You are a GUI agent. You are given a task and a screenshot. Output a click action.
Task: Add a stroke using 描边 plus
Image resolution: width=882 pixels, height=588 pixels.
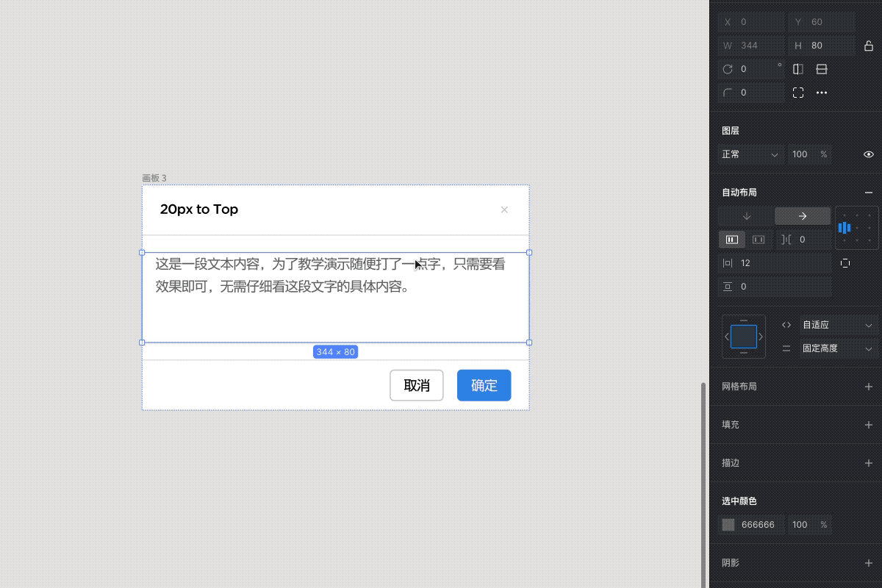click(x=869, y=463)
